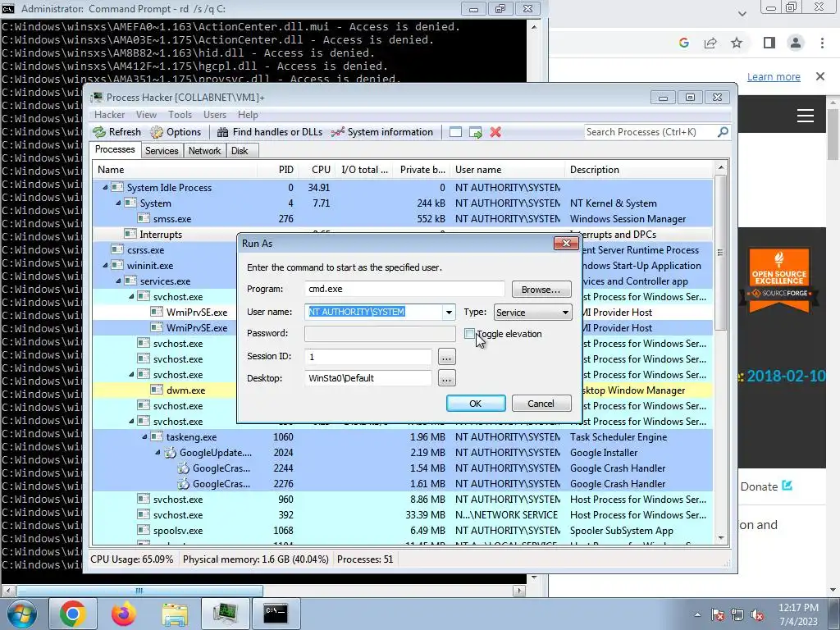Image resolution: width=840 pixels, height=630 pixels.
Task: Click Cancel in the Run As dialog
Action: pos(541,404)
